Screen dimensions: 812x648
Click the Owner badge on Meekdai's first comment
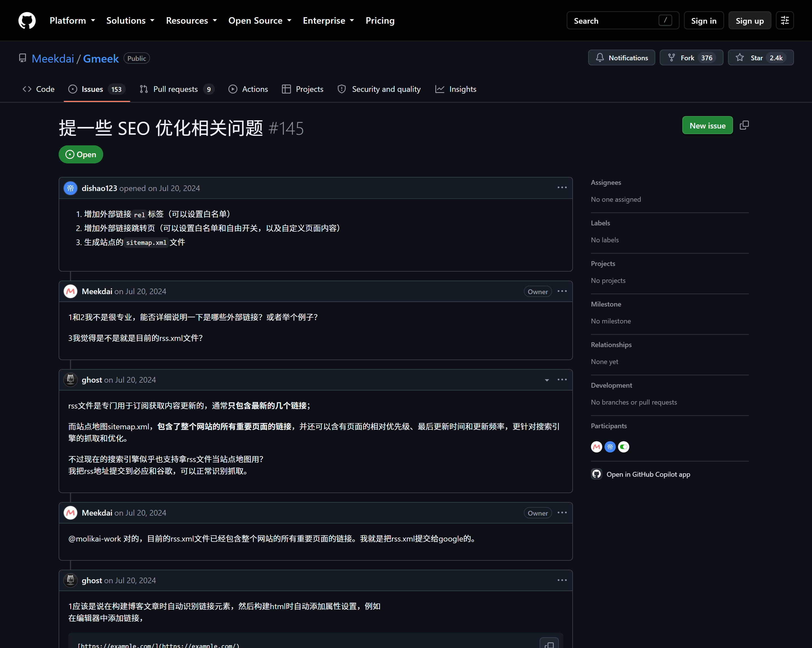(x=537, y=292)
